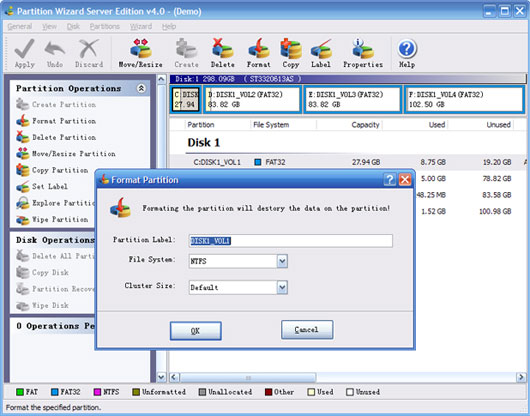Choose Delete Partition in sidebar
The height and width of the screenshot is (416, 530).
click(x=56, y=137)
